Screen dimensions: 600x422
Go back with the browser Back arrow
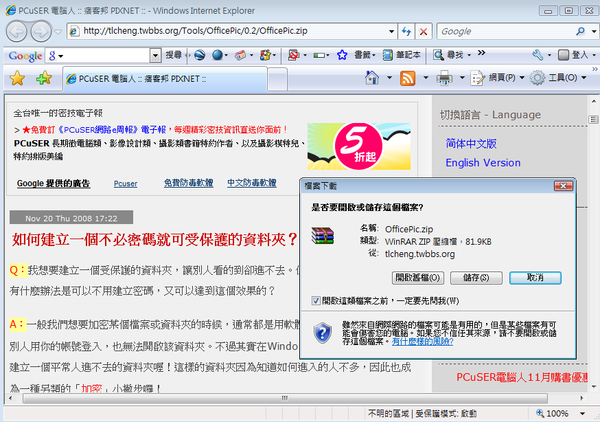point(16,31)
